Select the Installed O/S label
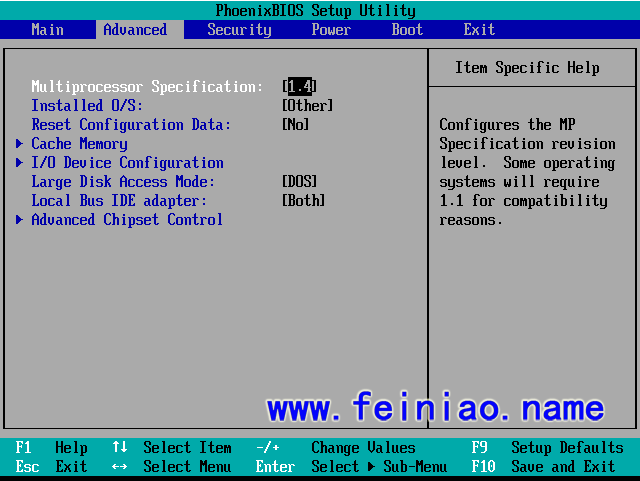The height and width of the screenshot is (481, 640). click(x=87, y=106)
